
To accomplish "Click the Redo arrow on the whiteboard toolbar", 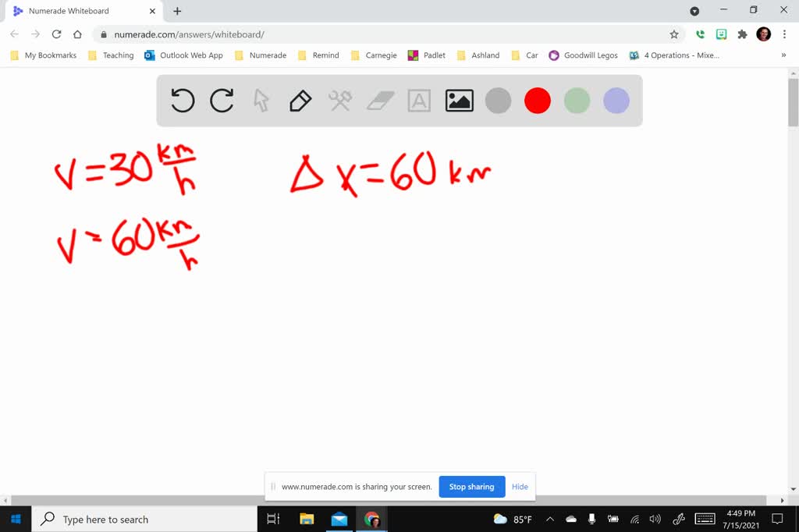I will [x=222, y=100].
